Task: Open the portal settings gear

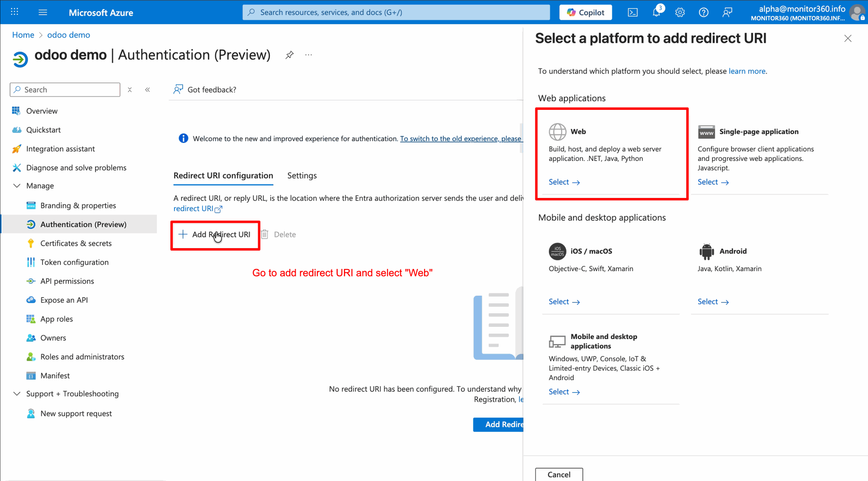Action: pyautogui.click(x=680, y=12)
